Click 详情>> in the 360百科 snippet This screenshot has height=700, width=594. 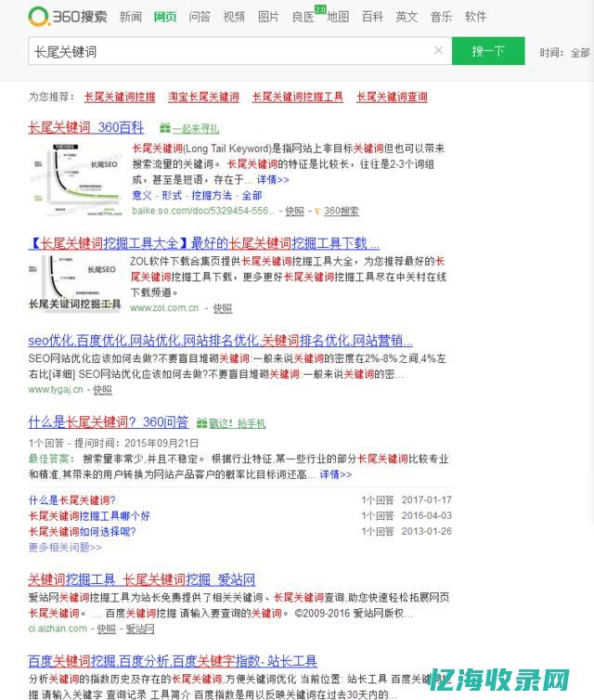pos(273,180)
